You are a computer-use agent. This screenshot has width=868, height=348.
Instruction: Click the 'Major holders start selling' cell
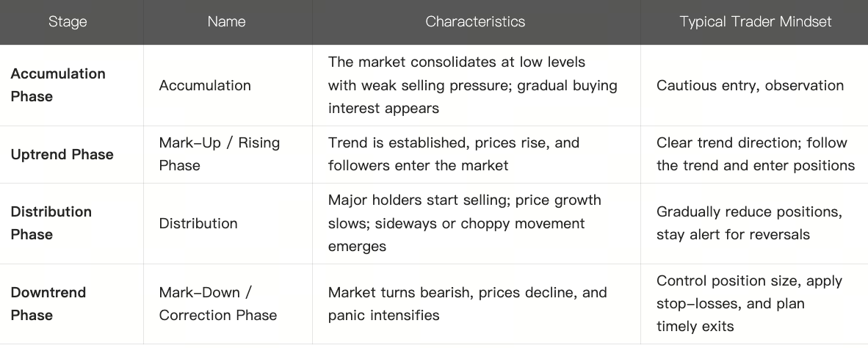464,223
